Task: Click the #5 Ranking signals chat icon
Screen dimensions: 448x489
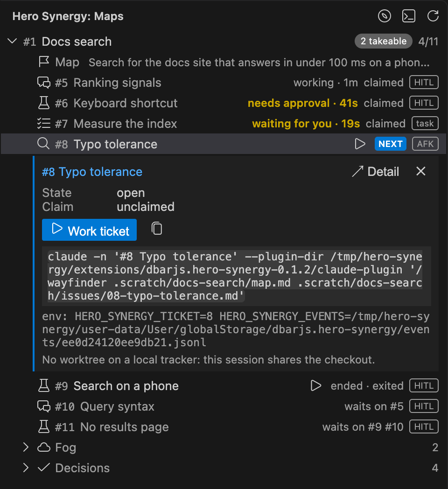Action: [x=44, y=83]
